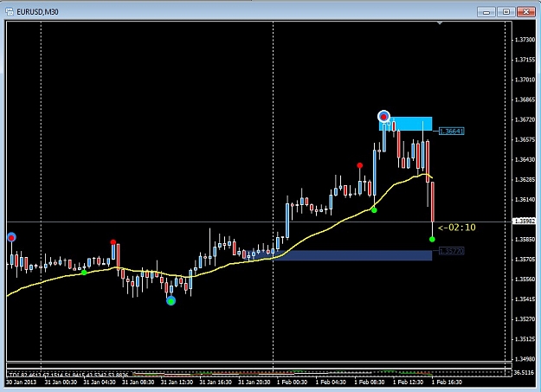Click the EURUSD,M30 window title text
This screenshot has height=392, width=541.
pos(37,12)
